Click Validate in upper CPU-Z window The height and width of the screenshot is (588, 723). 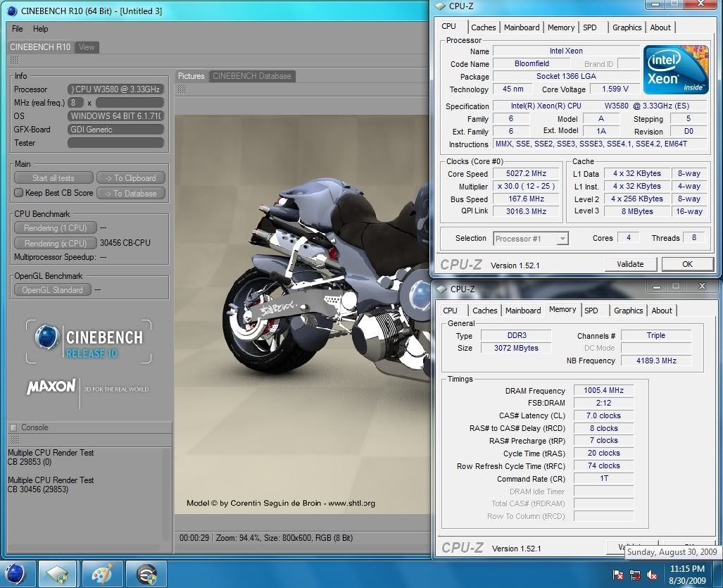630,264
